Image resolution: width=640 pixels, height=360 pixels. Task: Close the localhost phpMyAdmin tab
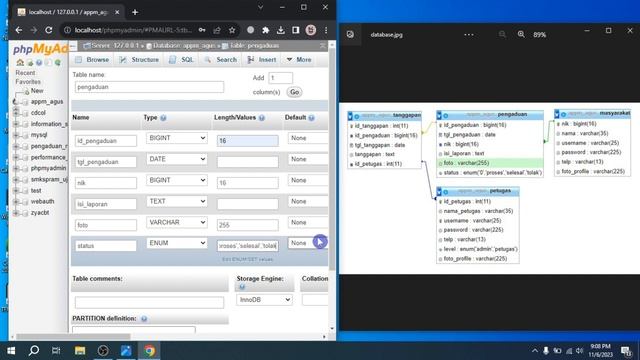click(x=117, y=12)
